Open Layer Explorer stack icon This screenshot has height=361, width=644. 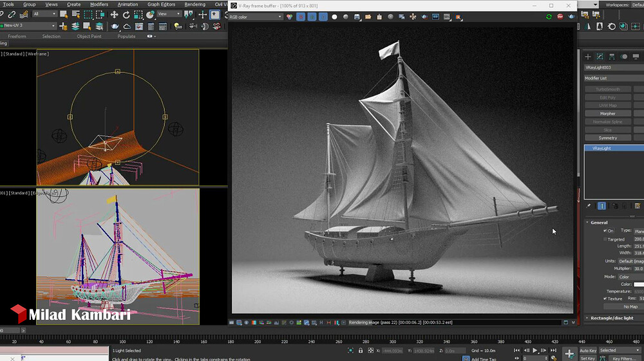[75, 26]
